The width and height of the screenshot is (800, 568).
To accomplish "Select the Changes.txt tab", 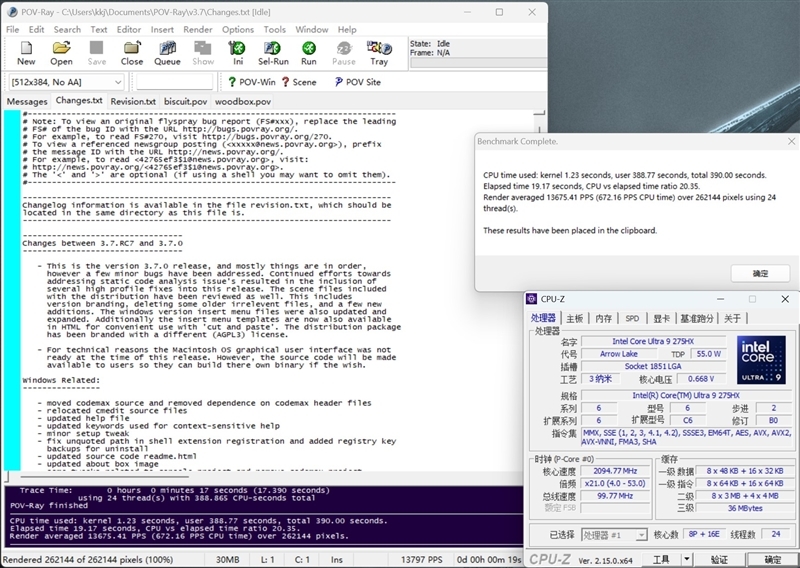I will click(x=79, y=101).
